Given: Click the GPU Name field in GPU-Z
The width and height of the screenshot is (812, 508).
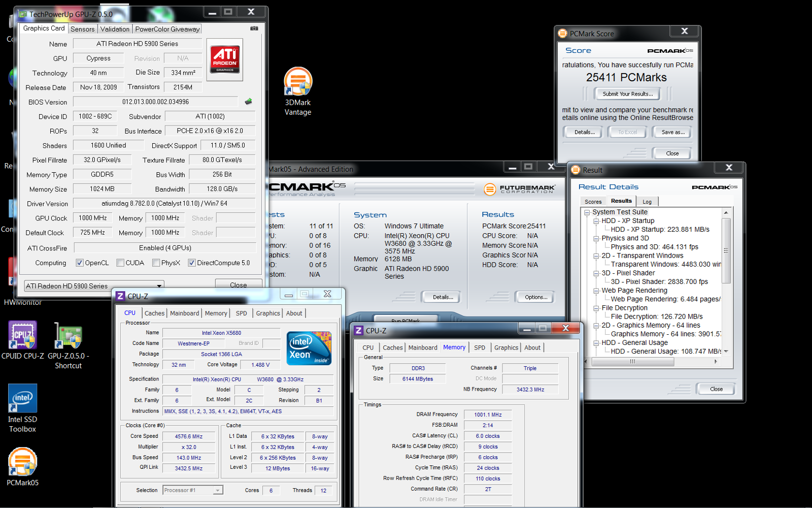Looking at the screenshot, I should click(137, 44).
